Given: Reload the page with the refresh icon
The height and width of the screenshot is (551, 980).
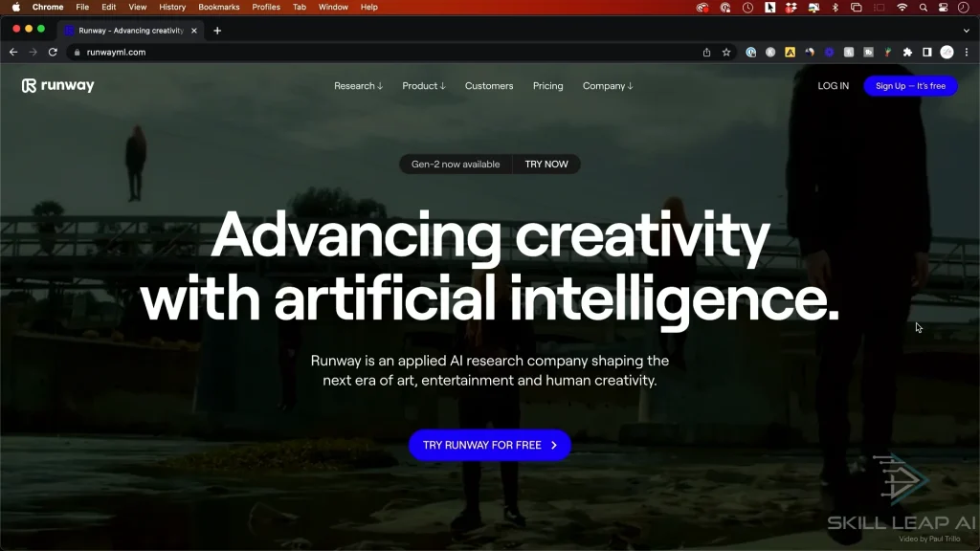Looking at the screenshot, I should click(x=53, y=53).
